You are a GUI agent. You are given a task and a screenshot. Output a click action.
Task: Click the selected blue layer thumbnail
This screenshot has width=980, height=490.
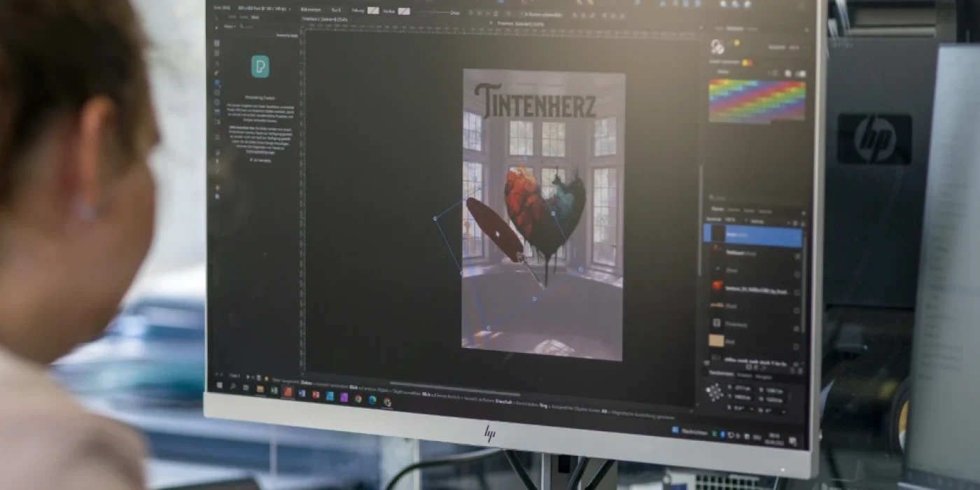point(717,235)
